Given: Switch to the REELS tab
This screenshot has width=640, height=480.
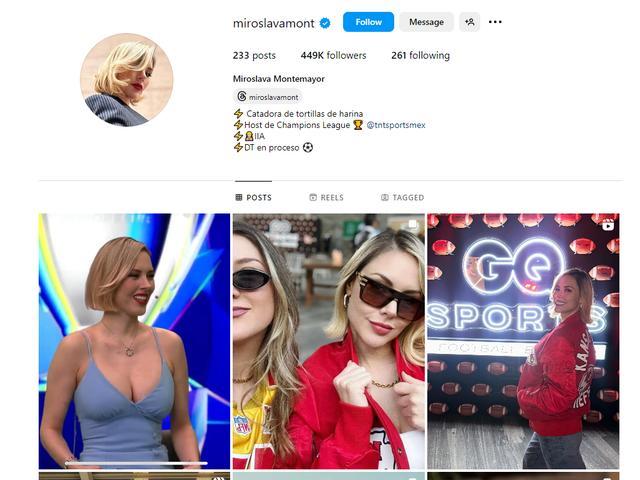Looking at the screenshot, I should (x=327, y=198).
